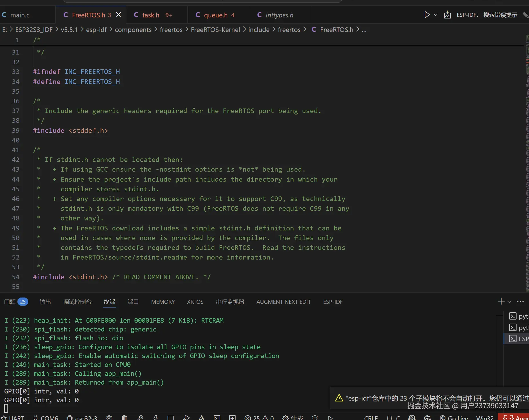Click the lightning flash icon in status bar
529x420 pixels.
[x=156, y=418]
